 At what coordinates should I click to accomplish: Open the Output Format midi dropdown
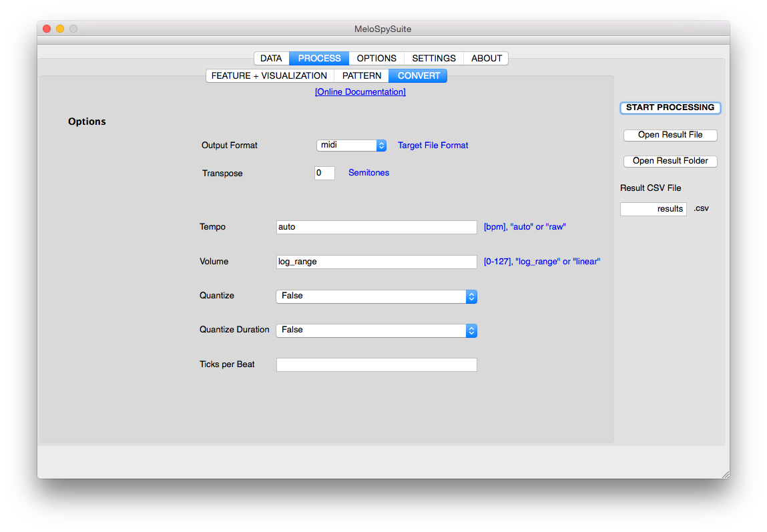coord(351,146)
